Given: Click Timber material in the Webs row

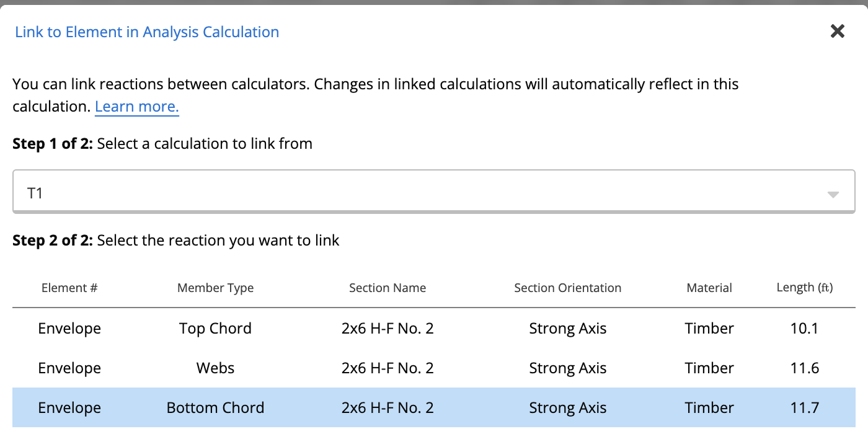Looking at the screenshot, I should (709, 368).
